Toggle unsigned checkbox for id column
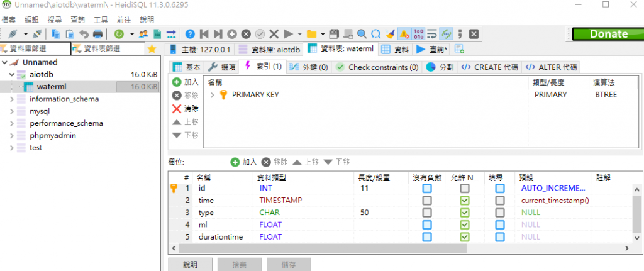Image resolution: width=644 pixels, height=271 pixels. pyautogui.click(x=427, y=189)
